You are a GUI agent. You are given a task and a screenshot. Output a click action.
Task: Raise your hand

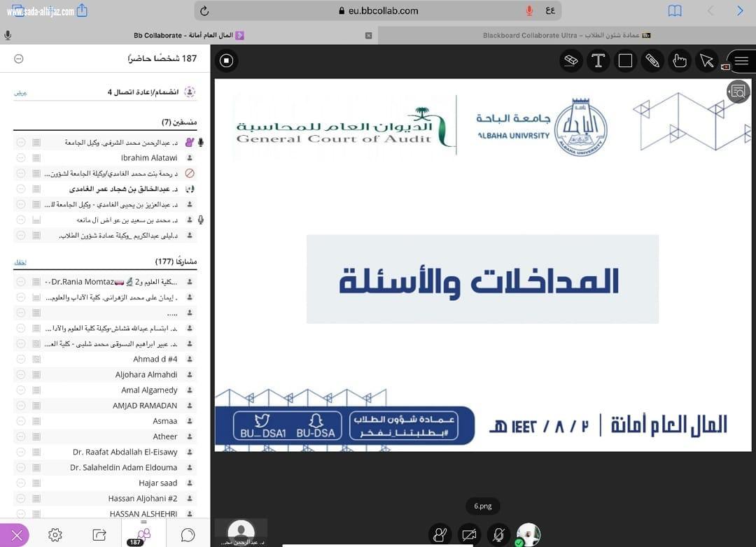pyautogui.click(x=440, y=534)
